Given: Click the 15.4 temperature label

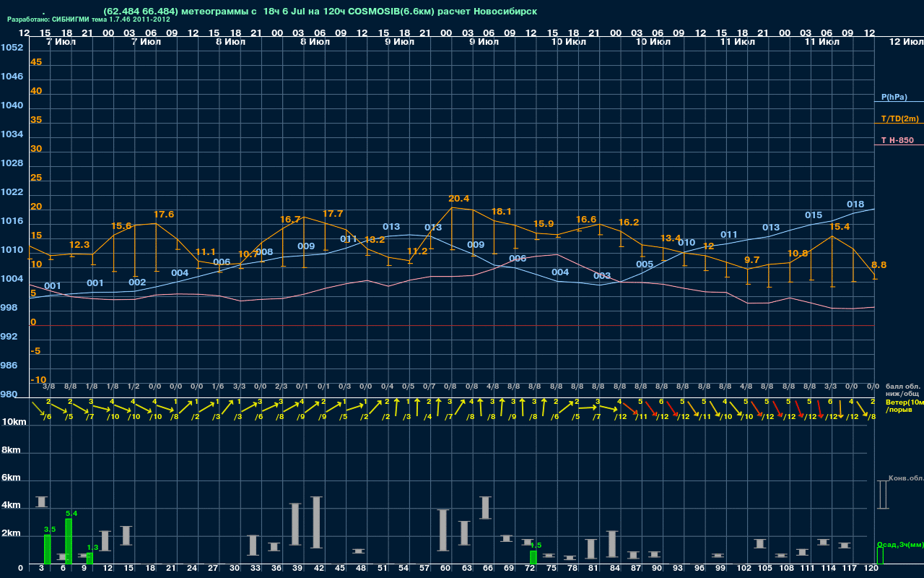Looking at the screenshot, I should (x=840, y=227).
